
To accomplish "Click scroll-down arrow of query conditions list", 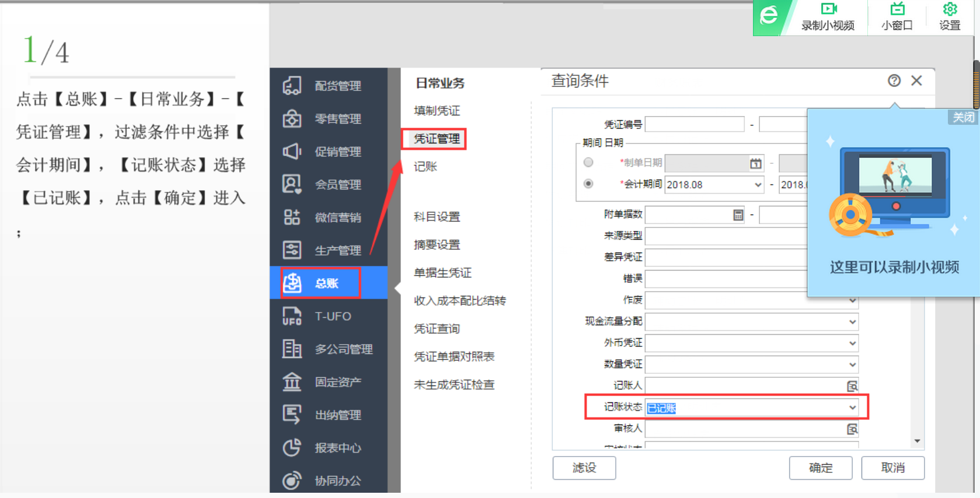I will click(917, 441).
